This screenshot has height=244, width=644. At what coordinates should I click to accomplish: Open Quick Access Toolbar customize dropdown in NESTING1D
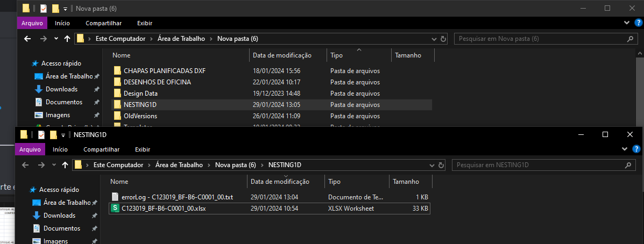click(x=63, y=134)
